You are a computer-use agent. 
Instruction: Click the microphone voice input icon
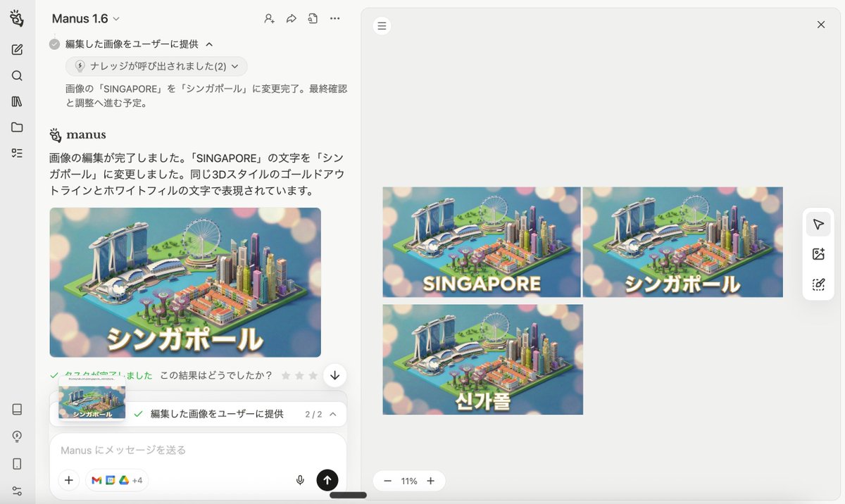(300, 480)
